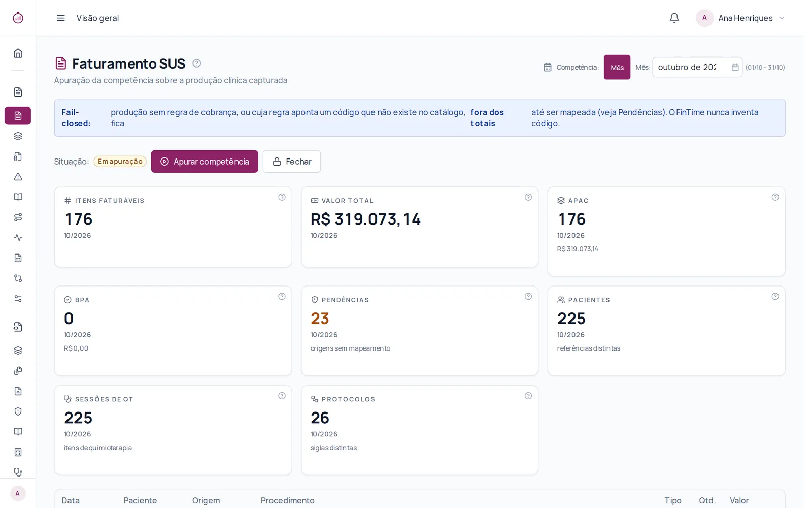Open the activity pulse sidebar icon
The width and height of the screenshot is (812, 508).
pos(18,238)
